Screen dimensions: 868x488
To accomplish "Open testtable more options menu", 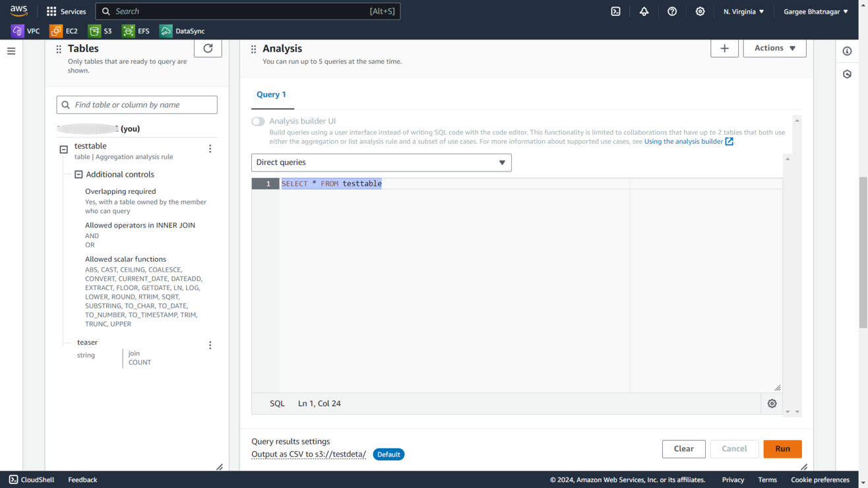I will coord(210,149).
